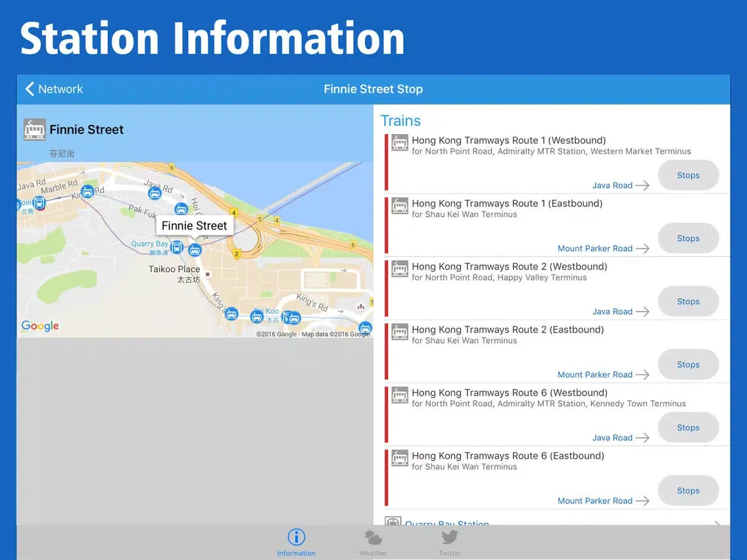Tap the tram marker near Java Rd label
747x560 pixels.
point(155,193)
